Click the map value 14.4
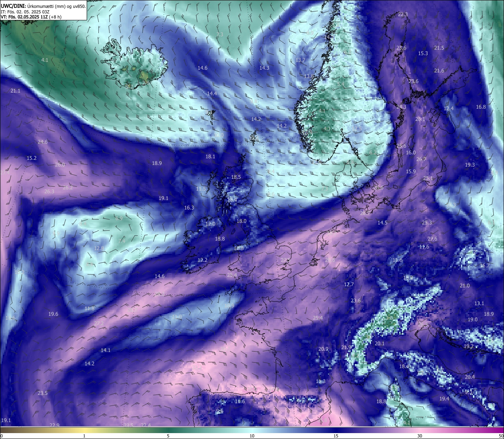This screenshot has width=504, height=439. (x=212, y=94)
